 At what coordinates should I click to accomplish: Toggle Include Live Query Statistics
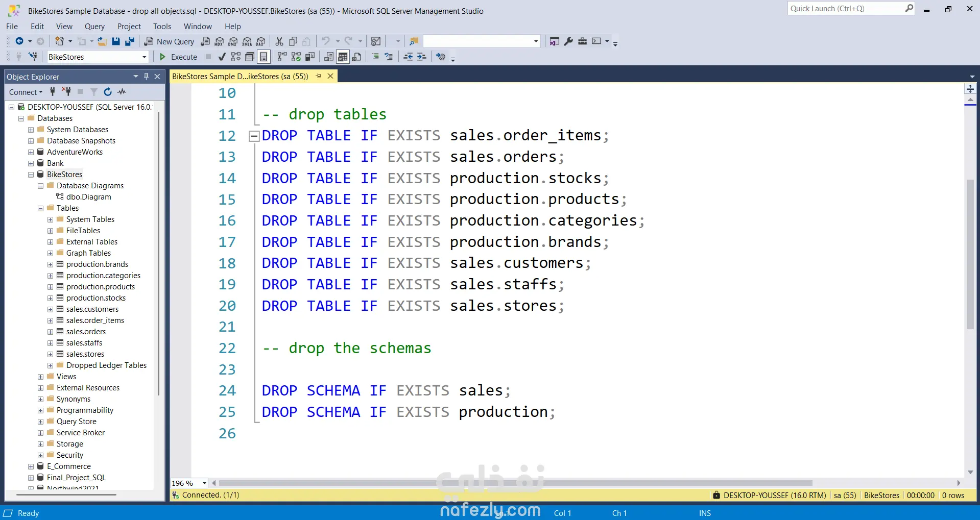point(296,57)
